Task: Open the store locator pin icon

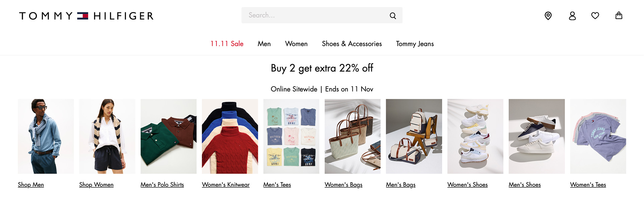Action: (x=548, y=16)
